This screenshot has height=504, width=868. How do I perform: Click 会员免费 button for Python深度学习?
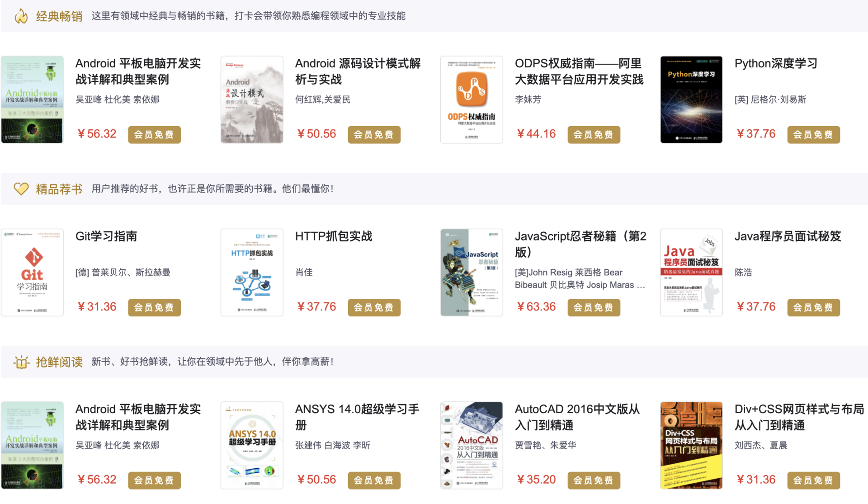click(x=813, y=135)
